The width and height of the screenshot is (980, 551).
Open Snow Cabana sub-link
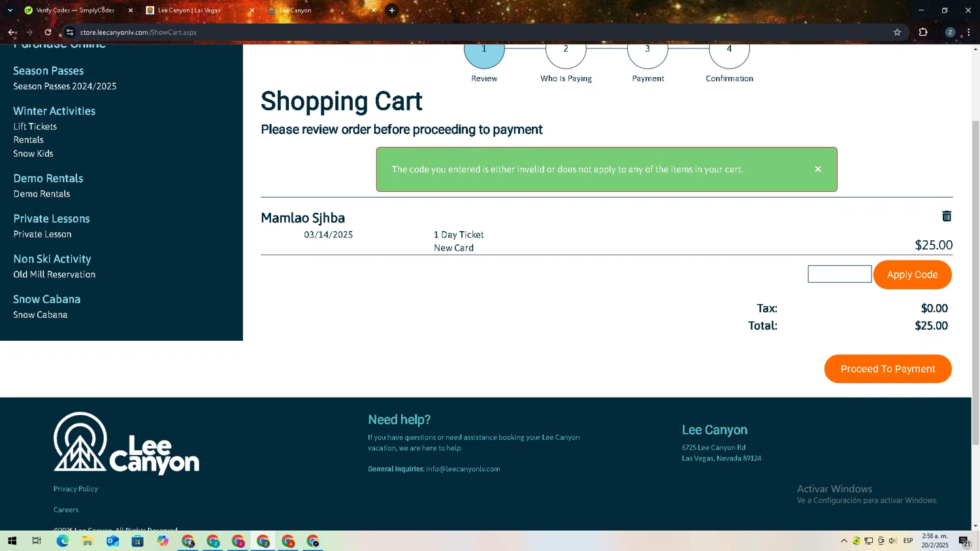41,315
